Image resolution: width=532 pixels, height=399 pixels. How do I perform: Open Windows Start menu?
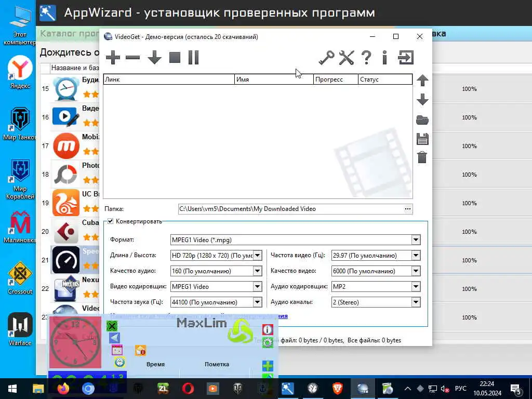[12, 389]
